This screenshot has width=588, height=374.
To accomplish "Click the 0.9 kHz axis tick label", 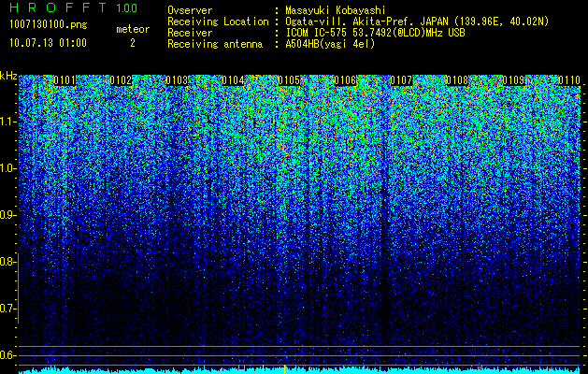I will click(8, 215).
